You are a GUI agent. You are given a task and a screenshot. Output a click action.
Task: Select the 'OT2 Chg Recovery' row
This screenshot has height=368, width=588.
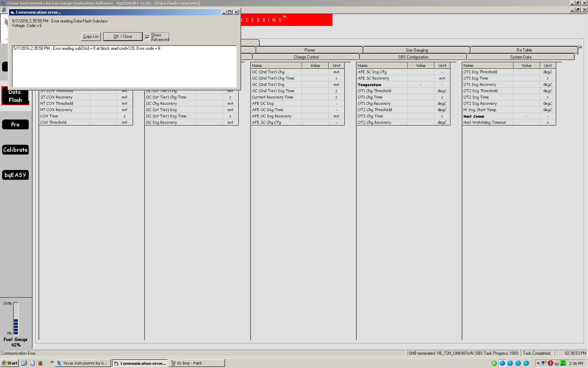[x=404, y=122]
